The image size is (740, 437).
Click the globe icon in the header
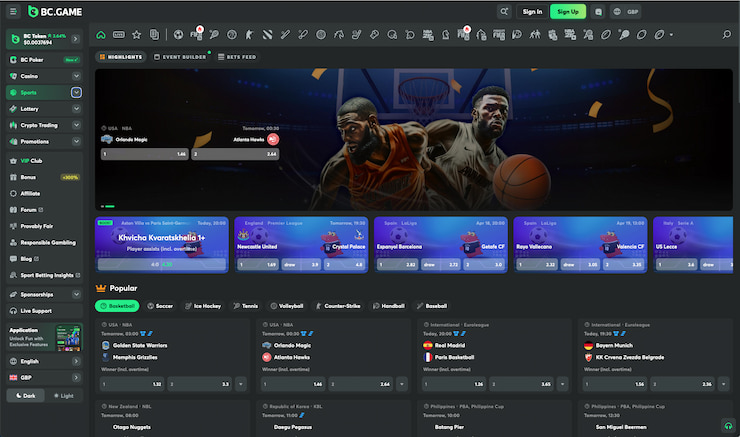click(617, 12)
